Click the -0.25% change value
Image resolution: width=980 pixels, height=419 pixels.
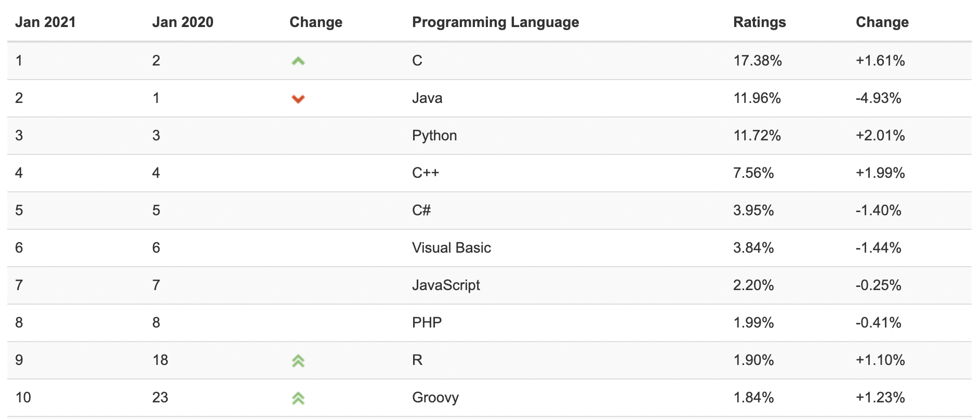pos(879,285)
